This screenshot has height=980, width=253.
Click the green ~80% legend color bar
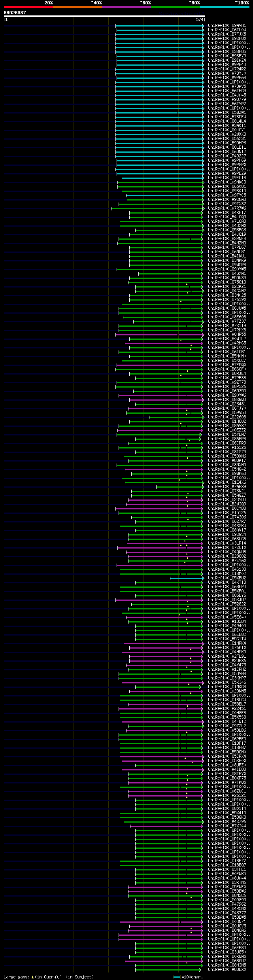point(176,7)
